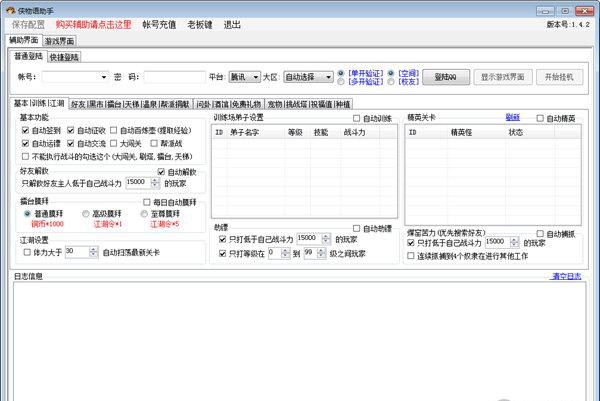The width and height of the screenshot is (600, 401).
Task: Click the red 购买辅助请点击这里 menu item
Action: (95, 23)
